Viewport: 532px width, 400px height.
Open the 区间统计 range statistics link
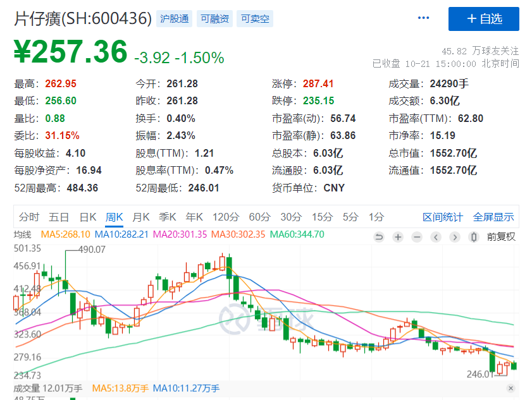click(442, 217)
